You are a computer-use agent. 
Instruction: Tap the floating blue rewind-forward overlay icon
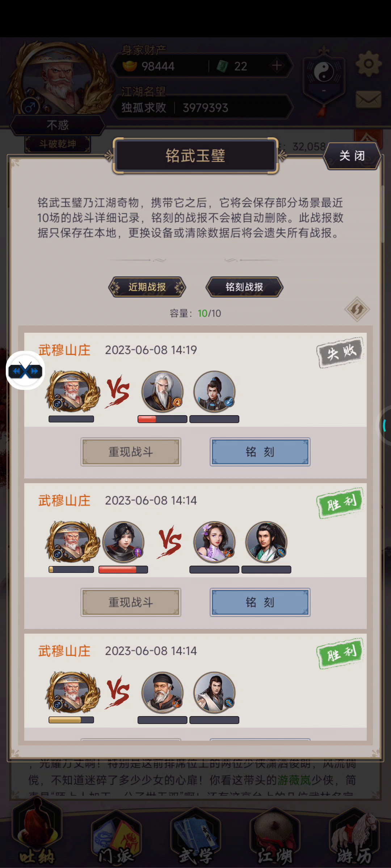[x=25, y=371]
